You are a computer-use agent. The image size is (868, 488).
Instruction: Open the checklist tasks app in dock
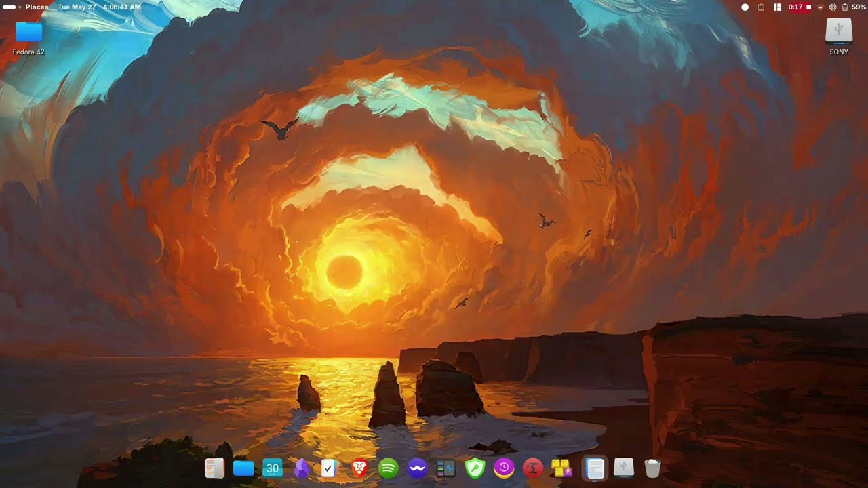[329, 468]
